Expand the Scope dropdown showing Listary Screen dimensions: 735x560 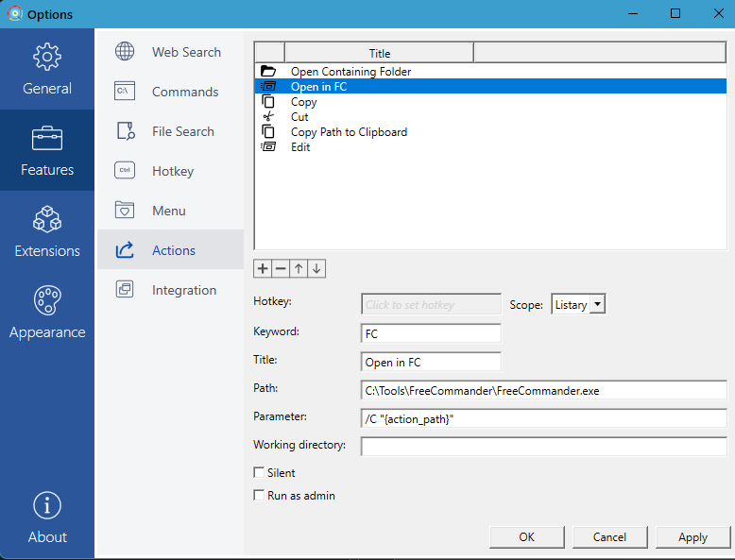tap(577, 304)
